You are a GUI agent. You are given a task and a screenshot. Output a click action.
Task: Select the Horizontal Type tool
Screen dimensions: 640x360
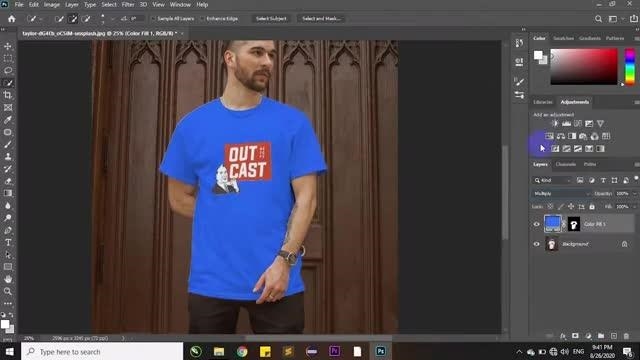pos(8,242)
